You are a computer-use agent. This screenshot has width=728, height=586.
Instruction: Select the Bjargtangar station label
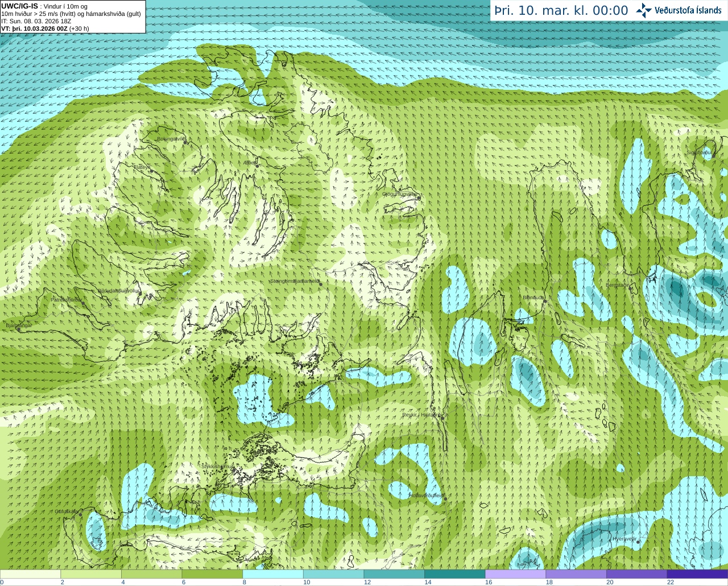pyautogui.click(x=19, y=325)
